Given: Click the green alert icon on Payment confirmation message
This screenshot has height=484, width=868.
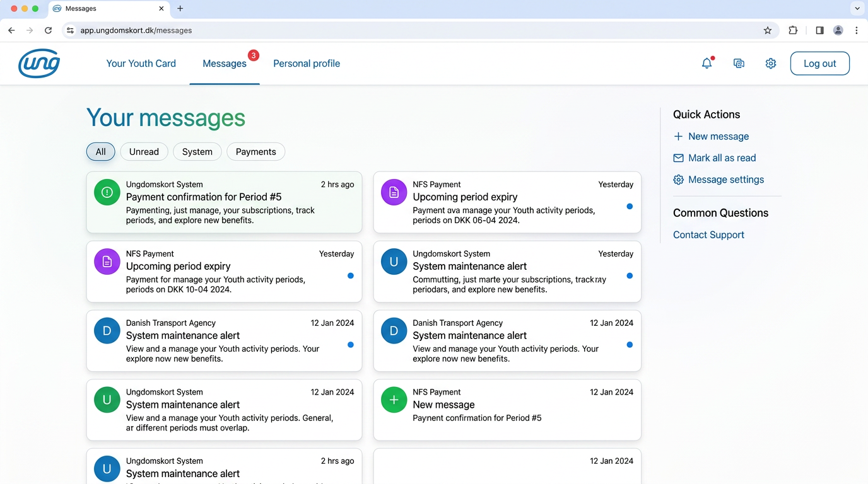Looking at the screenshot, I should pyautogui.click(x=107, y=192).
